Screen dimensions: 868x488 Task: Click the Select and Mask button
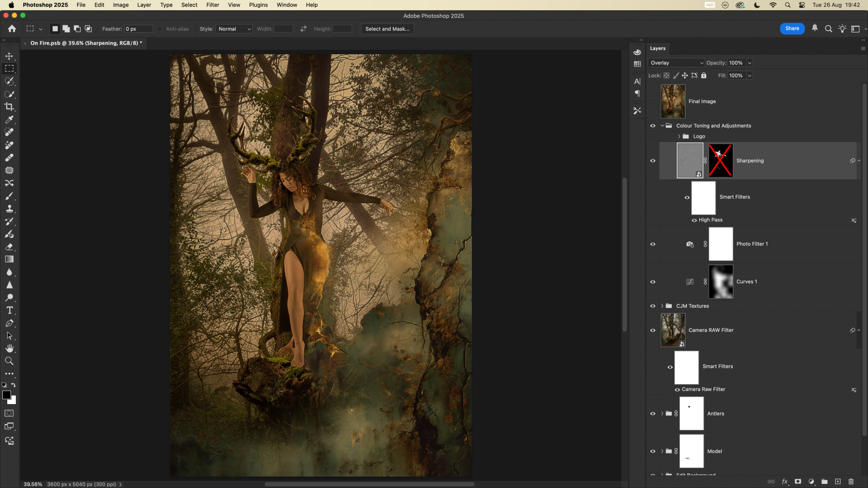point(387,29)
